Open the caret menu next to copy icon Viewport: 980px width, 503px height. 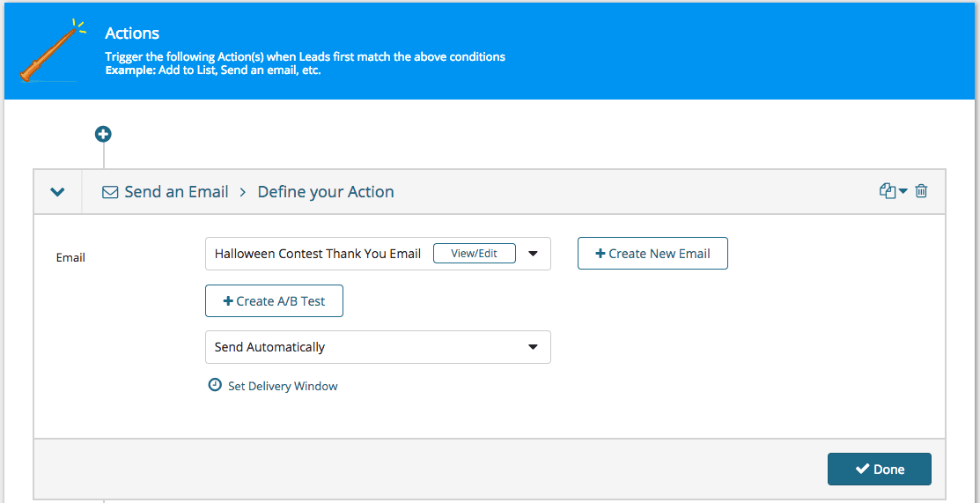click(x=903, y=192)
